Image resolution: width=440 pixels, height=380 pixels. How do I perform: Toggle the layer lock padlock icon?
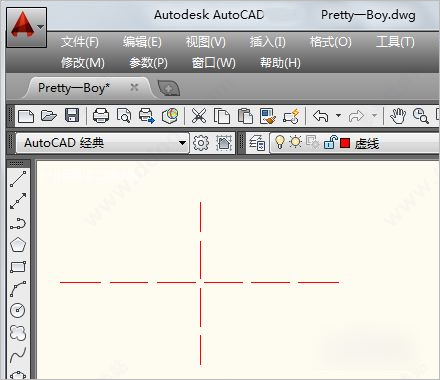tap(330, 142)
